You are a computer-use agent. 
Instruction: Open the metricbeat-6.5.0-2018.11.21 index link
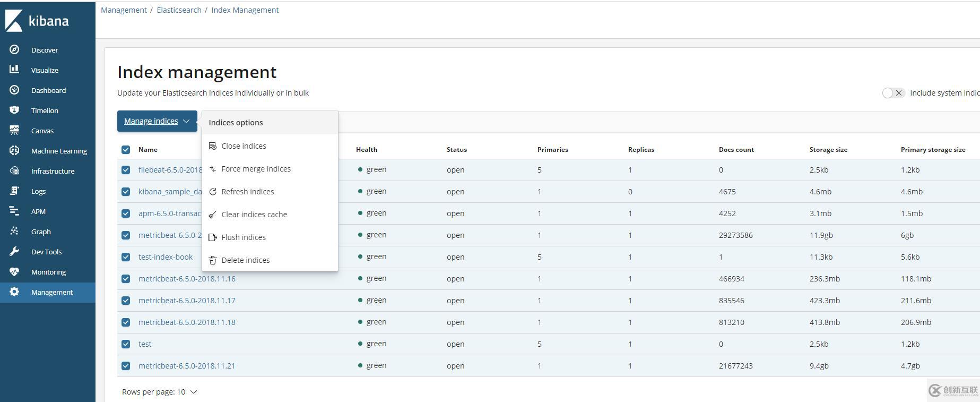click(187, 366)
